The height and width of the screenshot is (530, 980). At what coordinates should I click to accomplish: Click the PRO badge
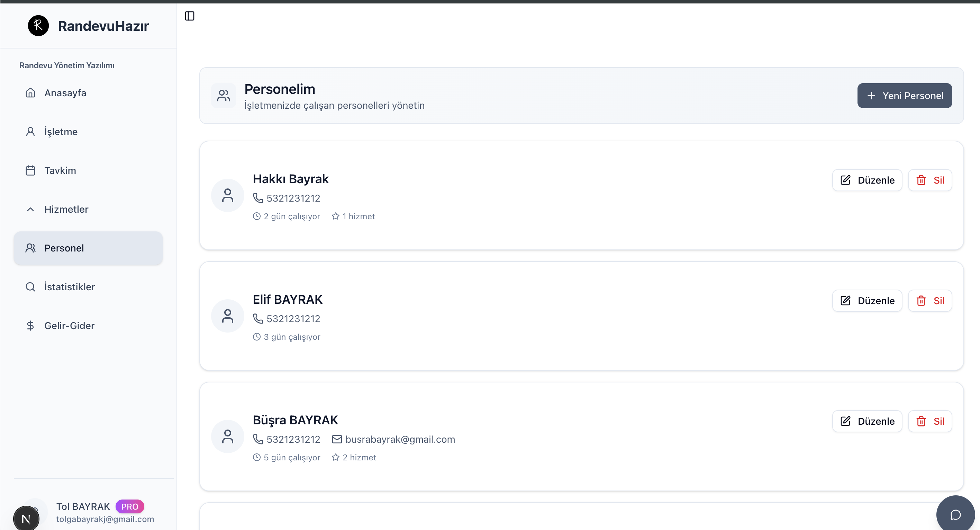tap(130, 506)
